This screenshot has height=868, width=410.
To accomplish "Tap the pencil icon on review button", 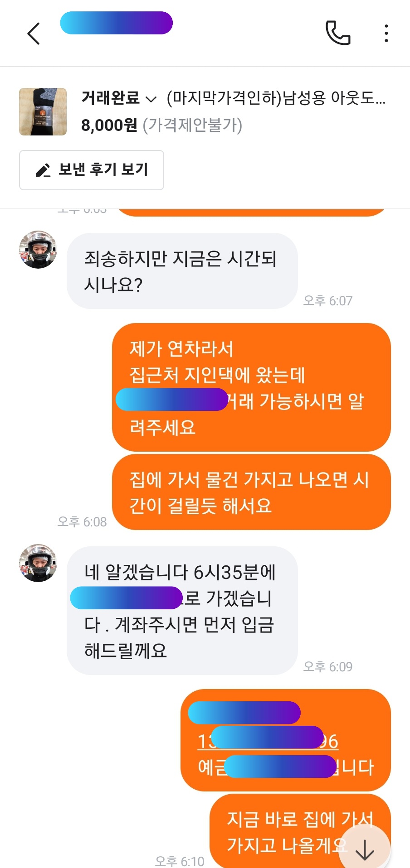I will click(43, 170).
